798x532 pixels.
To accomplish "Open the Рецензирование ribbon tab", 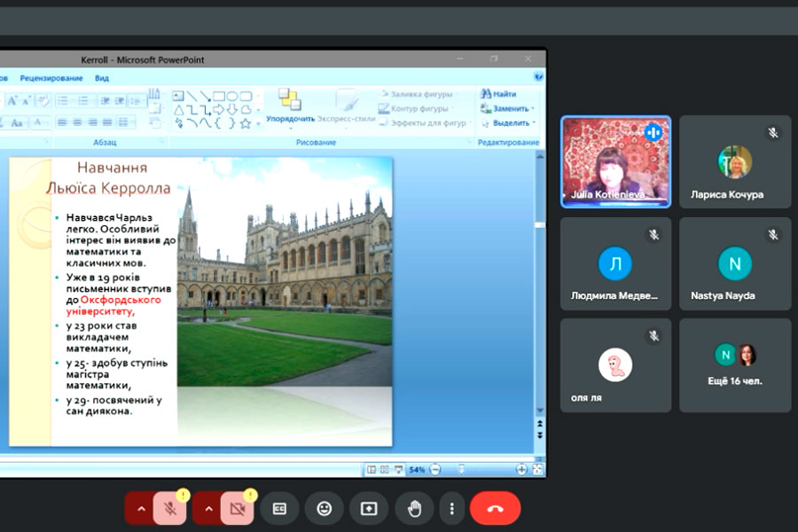I will click(51, 78).
